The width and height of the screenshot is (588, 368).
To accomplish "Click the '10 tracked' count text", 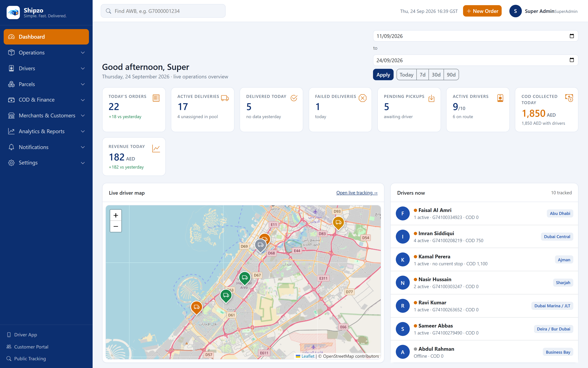I will click(561, 193).
